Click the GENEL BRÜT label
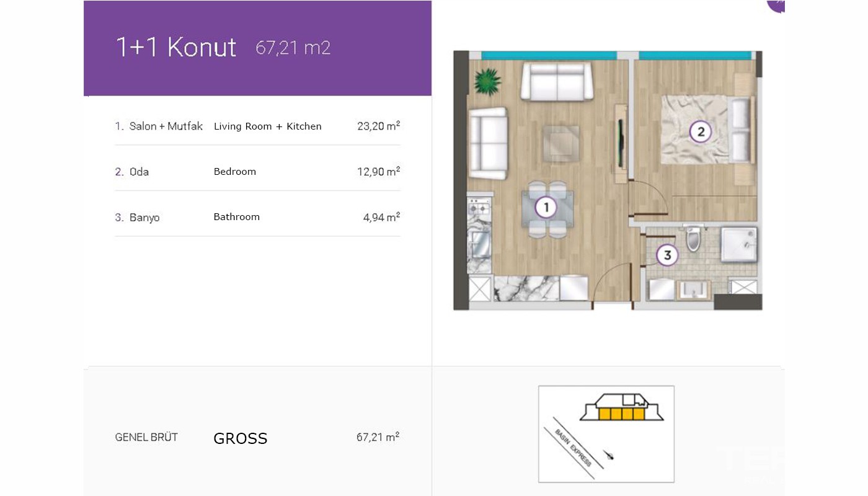This screenshot has width=868, height=496. (146, 437)
